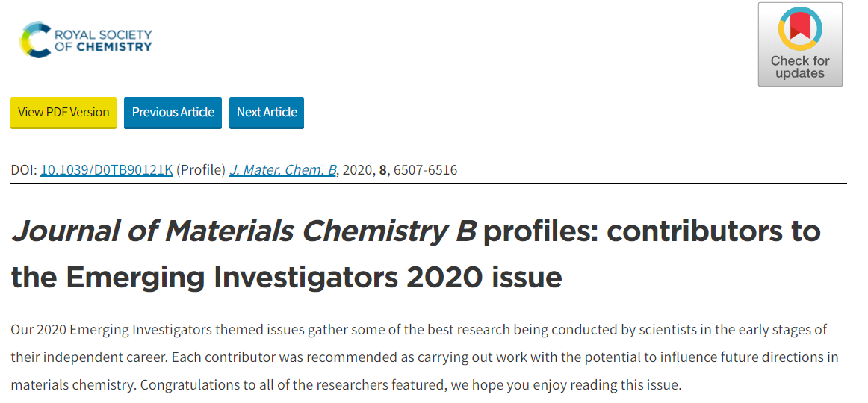The width and height of the screenshot is (868, 403).
Task: Follow the J. Mater. Chem. B journal link
Action: coord(283,169)
